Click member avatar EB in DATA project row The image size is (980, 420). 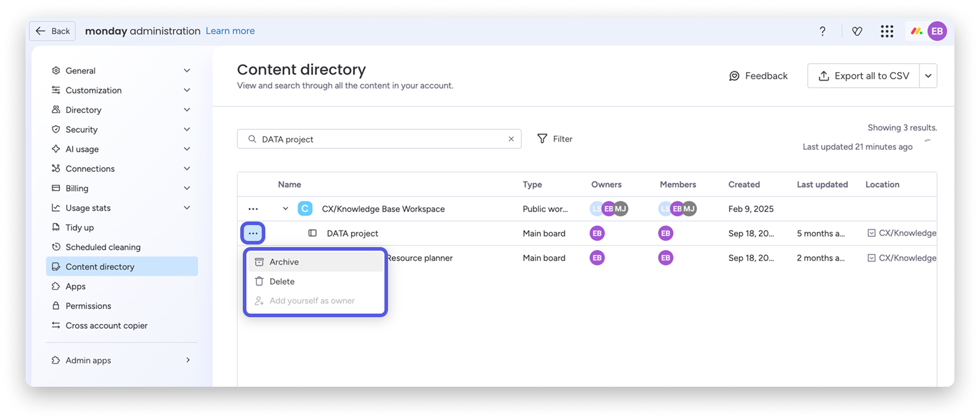point(666,233)
